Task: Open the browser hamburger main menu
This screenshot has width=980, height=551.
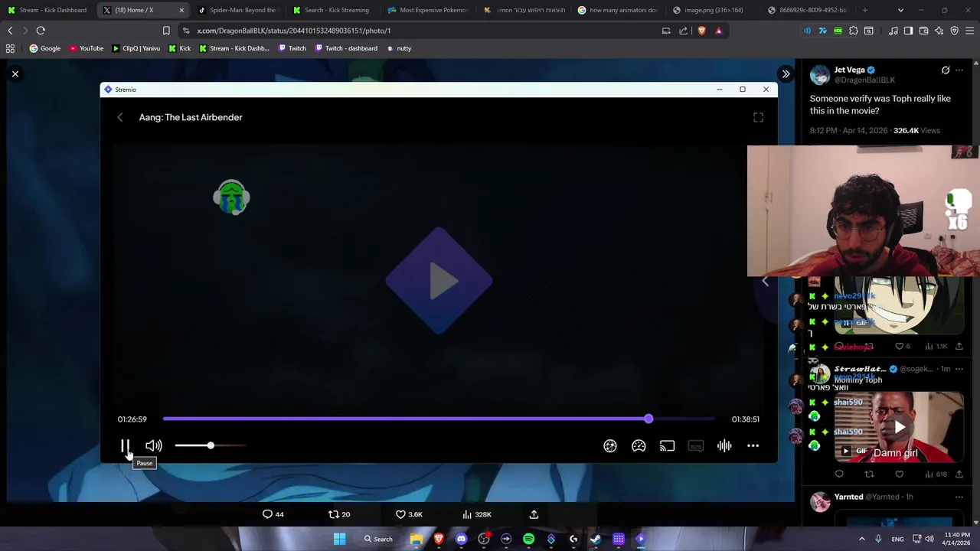Action: coord(970,31)
